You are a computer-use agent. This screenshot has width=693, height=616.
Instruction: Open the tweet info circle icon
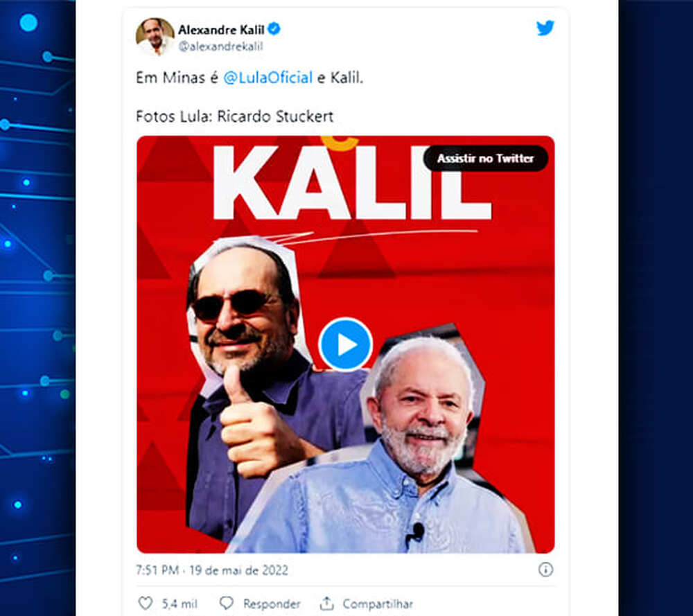click(545, 569)
